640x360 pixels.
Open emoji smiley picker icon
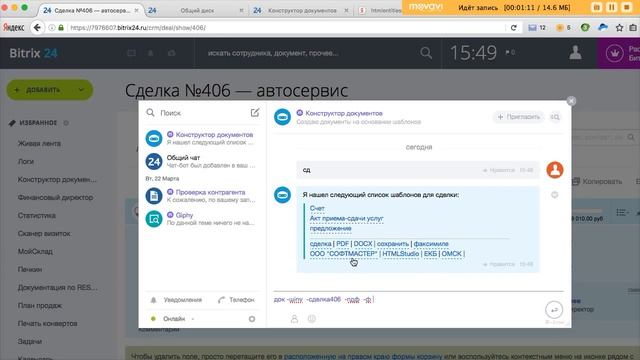312,319
